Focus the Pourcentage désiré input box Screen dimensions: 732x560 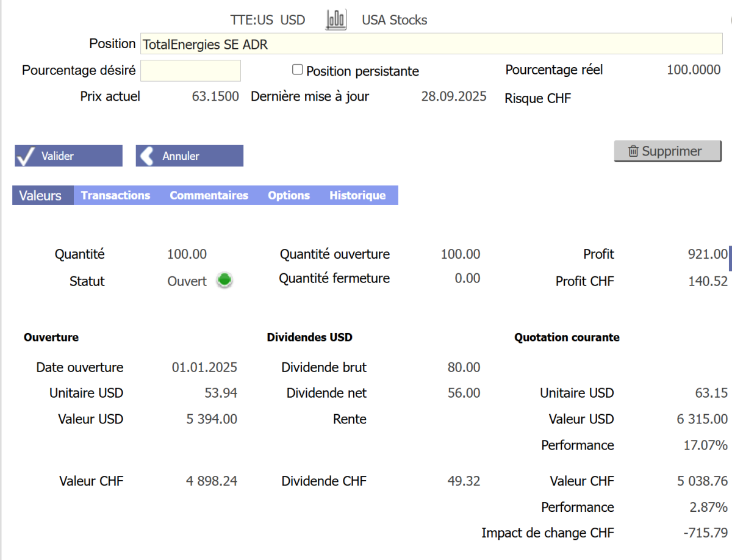190,71
